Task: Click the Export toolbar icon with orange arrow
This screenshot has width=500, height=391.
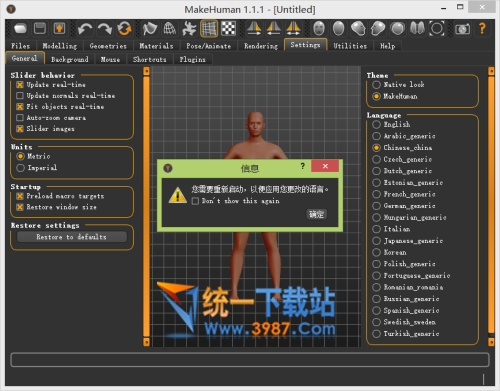Action: (x=59, y=29)
